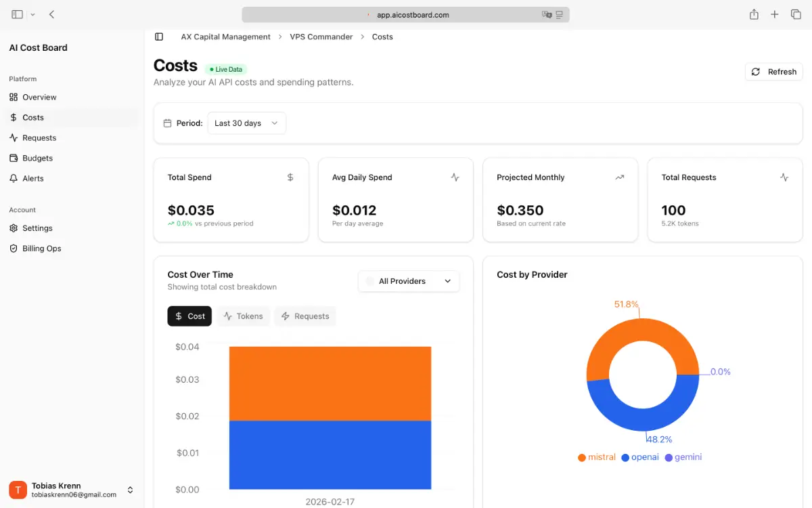Click the blue openai bar segment
The height and width of the screenshot is (508, 812).
(330, 454)
